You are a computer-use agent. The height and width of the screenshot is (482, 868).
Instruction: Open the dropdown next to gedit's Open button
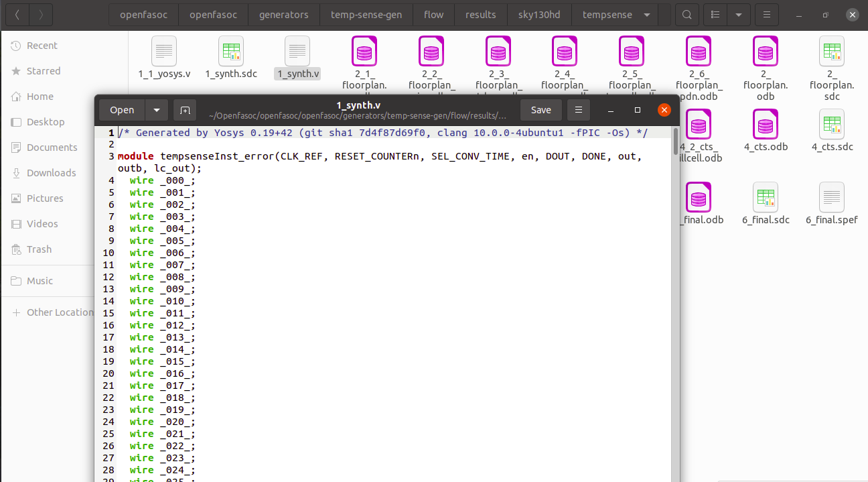click(x=156, y=110)
